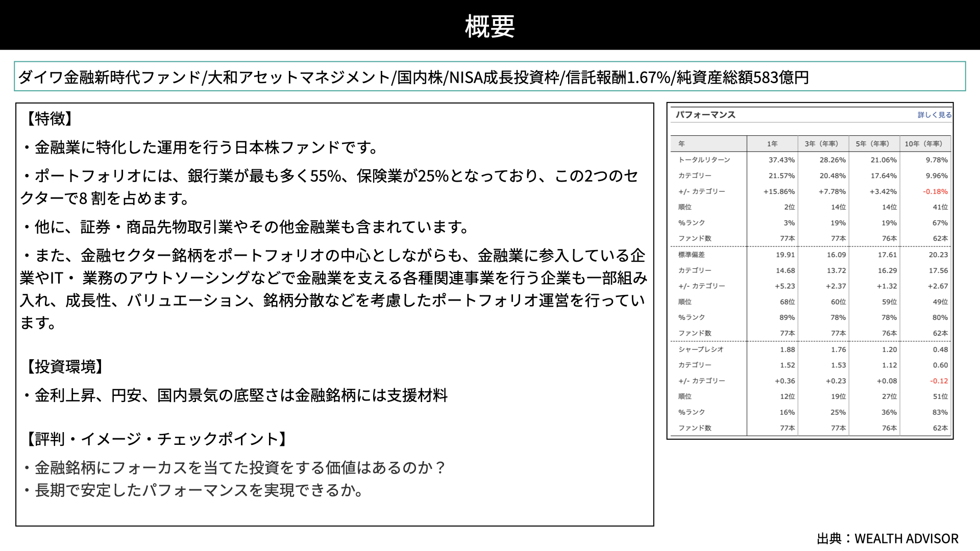Click the total return value 28.26%
The image size is (980, 551).
coord(832,160)
